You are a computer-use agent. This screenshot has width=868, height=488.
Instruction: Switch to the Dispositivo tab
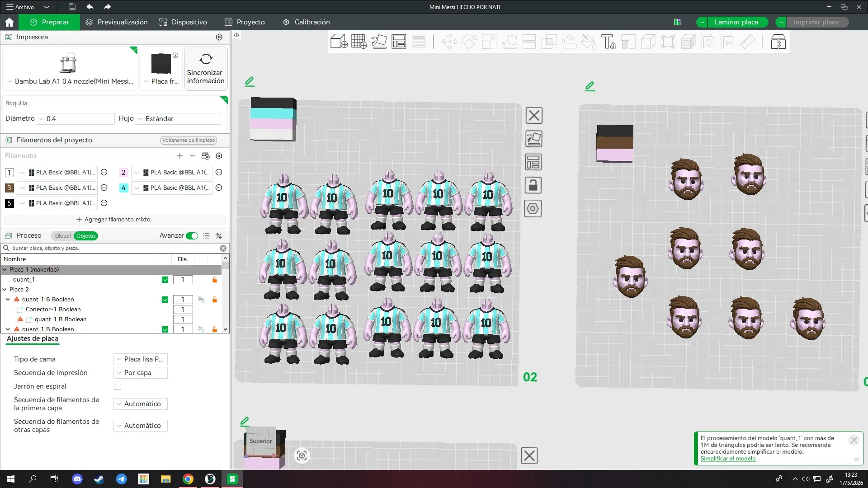click(183, 22)
